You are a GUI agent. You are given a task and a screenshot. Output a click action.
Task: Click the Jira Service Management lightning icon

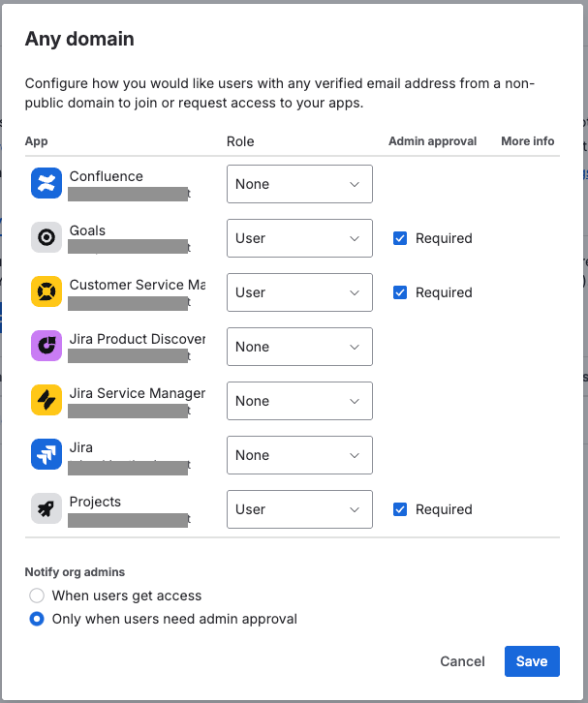point(46,400)
